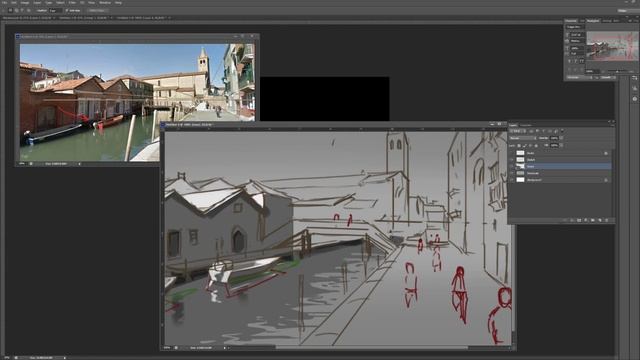The image size is (640, 360).
Task: Click the Faux Italic style button
Action: [576, 61]
